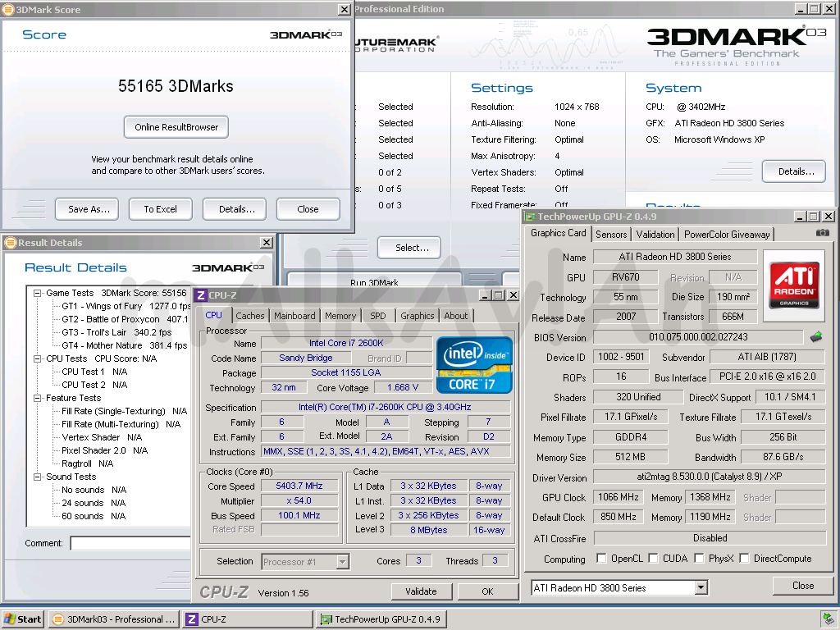
Task: Toggle the PhysX checkbox
Action: (699, 558)
